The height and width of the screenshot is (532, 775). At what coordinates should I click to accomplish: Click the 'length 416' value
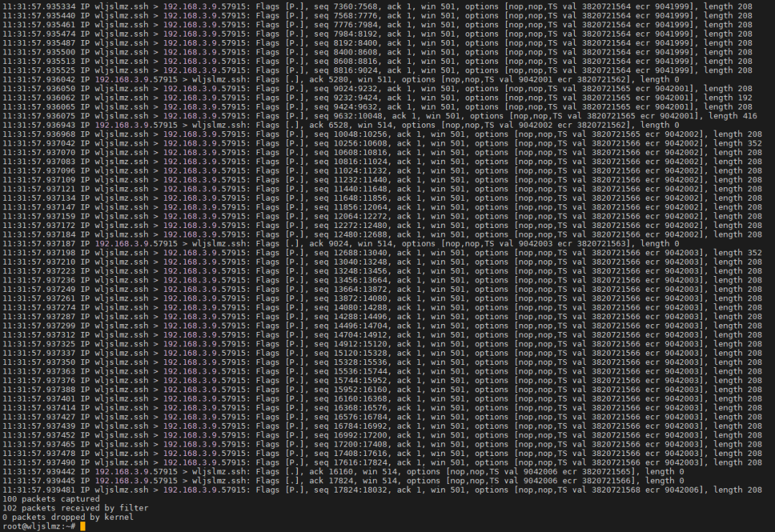(x=733, y=116)
